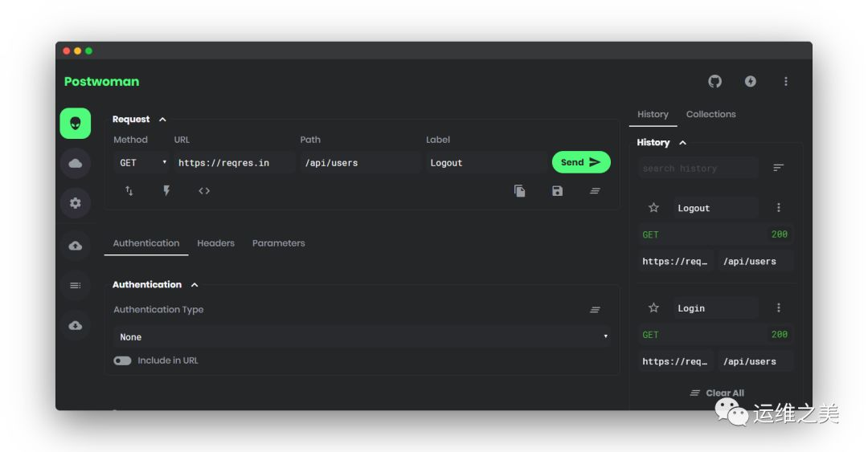The image size is (868, 452).
Task: Click the Path field /api/users
Action: tap(360, 163)
